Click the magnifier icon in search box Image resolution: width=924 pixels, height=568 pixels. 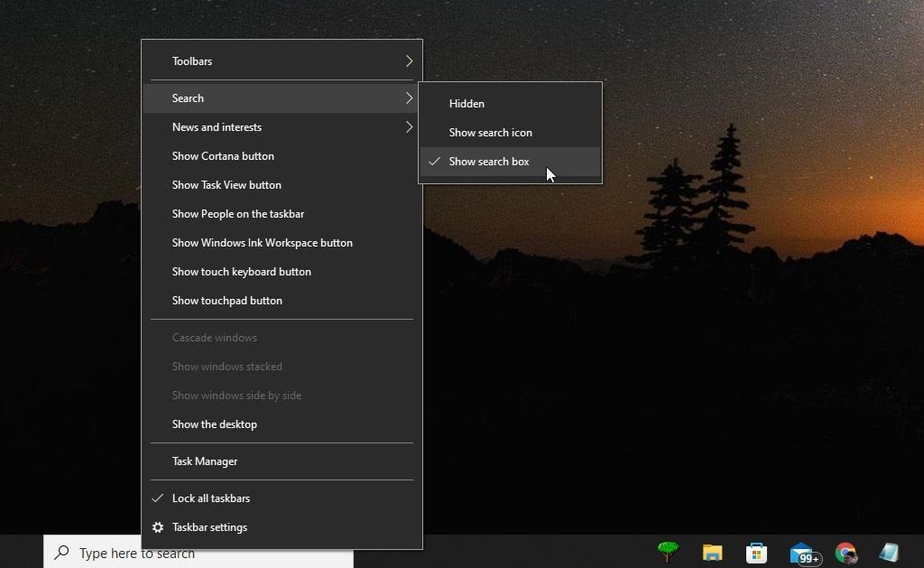click(x=61, y=553)
